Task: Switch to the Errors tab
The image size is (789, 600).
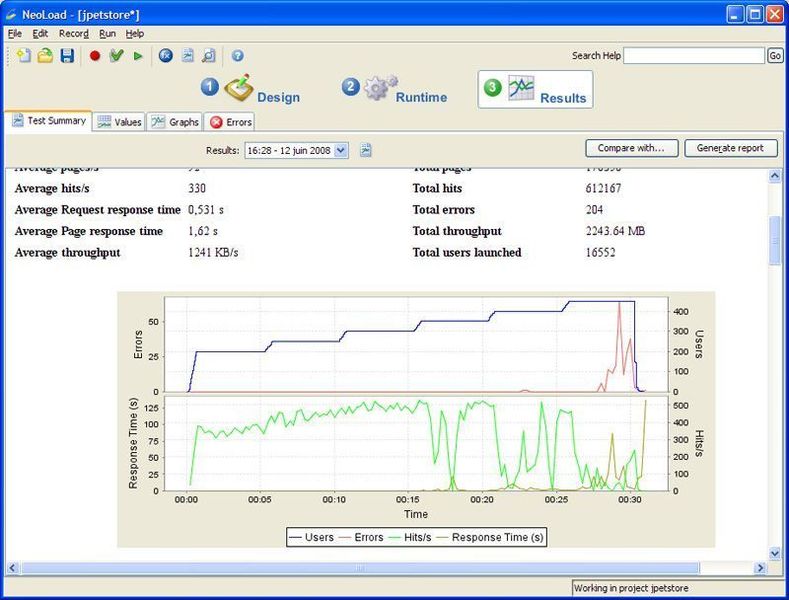Action: tap(230, 122)
